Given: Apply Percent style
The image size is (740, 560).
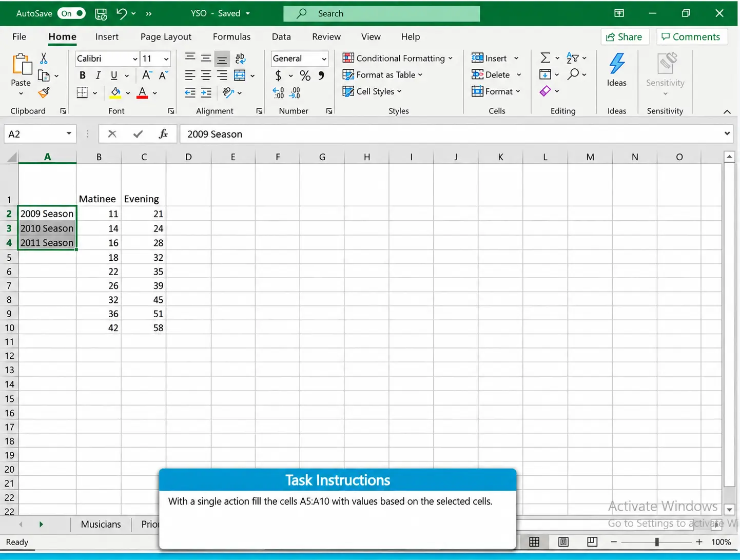Looking at the screenshot, I should pyautogui.click(x=305, y=75).
